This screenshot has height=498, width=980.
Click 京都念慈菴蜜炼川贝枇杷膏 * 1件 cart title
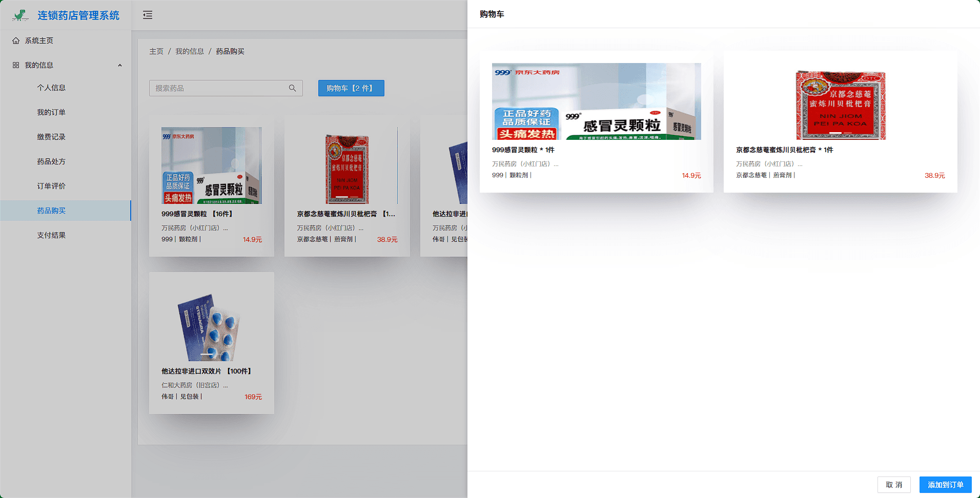(785, 150)
